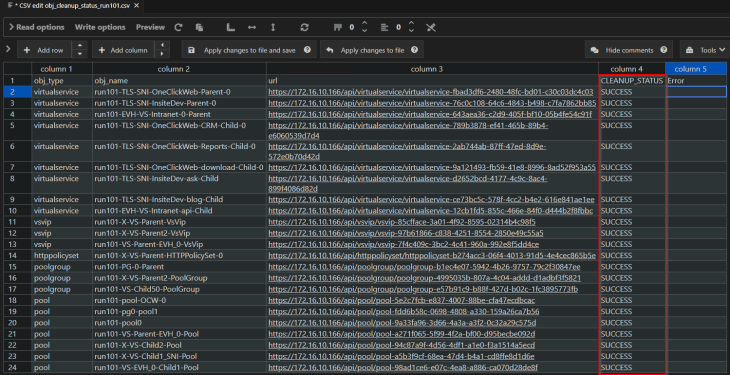730x375 pixels.
Task: Click the copy/clipboard icon beside the reload arrow
Action: [199, 27]
